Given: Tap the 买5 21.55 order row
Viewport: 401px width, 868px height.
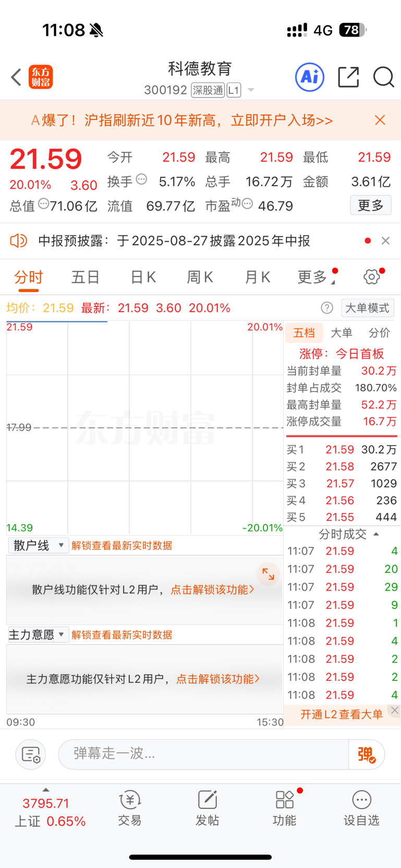Looking at the screenshot, I should (342, 517).
